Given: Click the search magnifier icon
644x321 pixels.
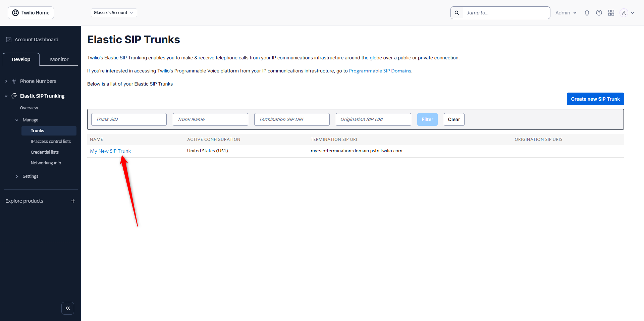Looking at the screenshot, I should tap(457, 13).
